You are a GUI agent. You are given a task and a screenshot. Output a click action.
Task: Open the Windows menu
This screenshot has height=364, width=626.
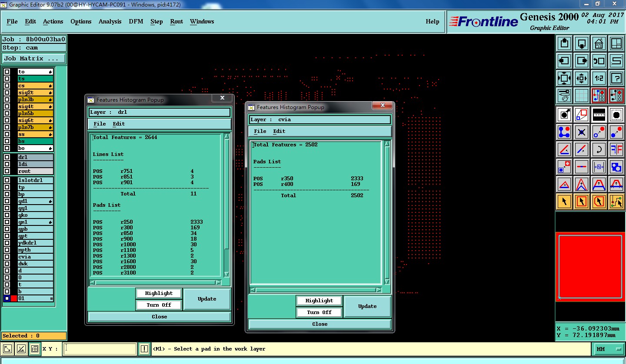[202, 21]
